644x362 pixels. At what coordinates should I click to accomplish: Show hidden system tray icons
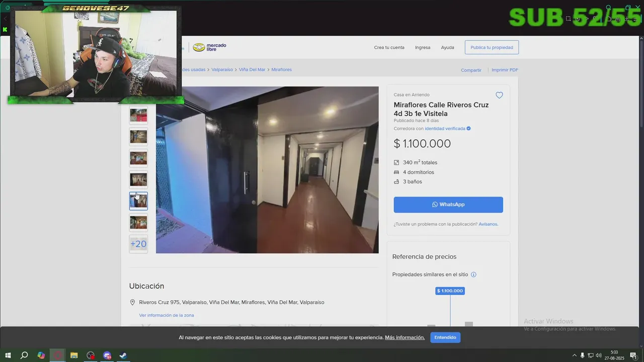pyautogui.click(x=575, y=355)
